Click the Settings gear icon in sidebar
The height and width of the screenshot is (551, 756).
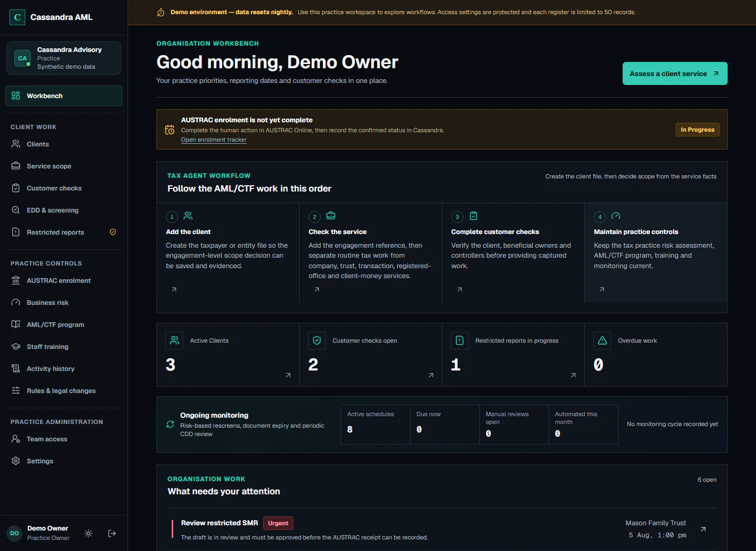point(16,461)
